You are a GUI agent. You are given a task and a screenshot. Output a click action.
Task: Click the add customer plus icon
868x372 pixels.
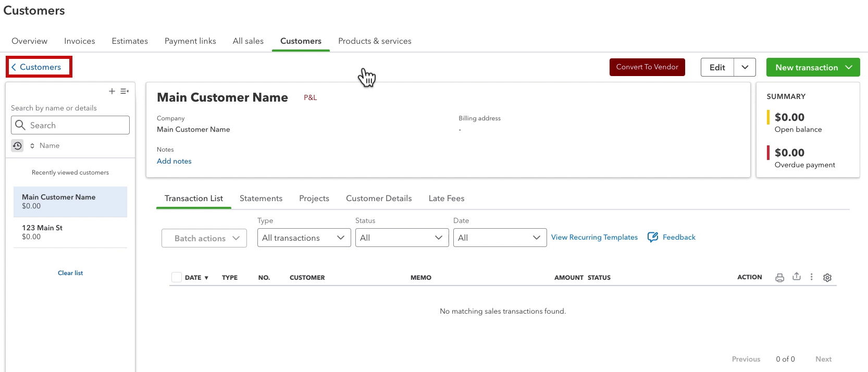111,91
